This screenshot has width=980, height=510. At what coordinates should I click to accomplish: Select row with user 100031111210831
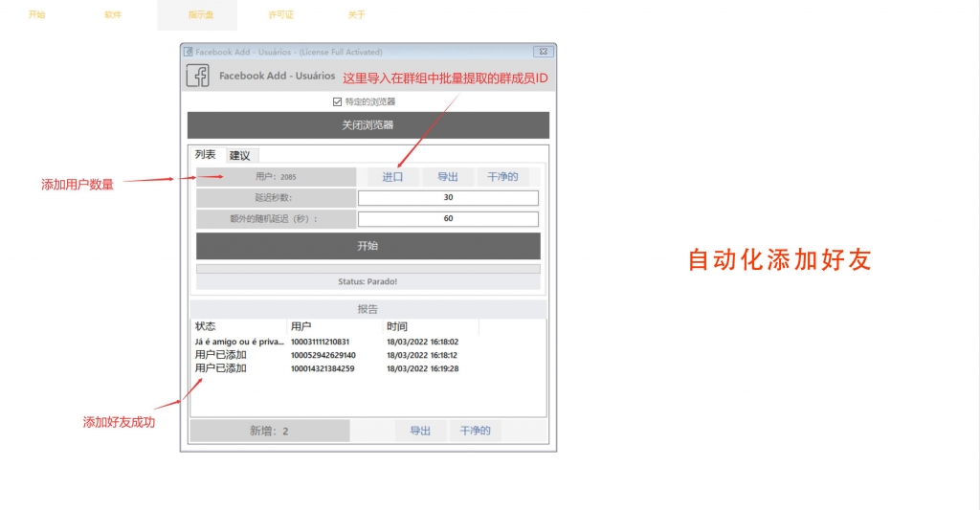[368, 342]
